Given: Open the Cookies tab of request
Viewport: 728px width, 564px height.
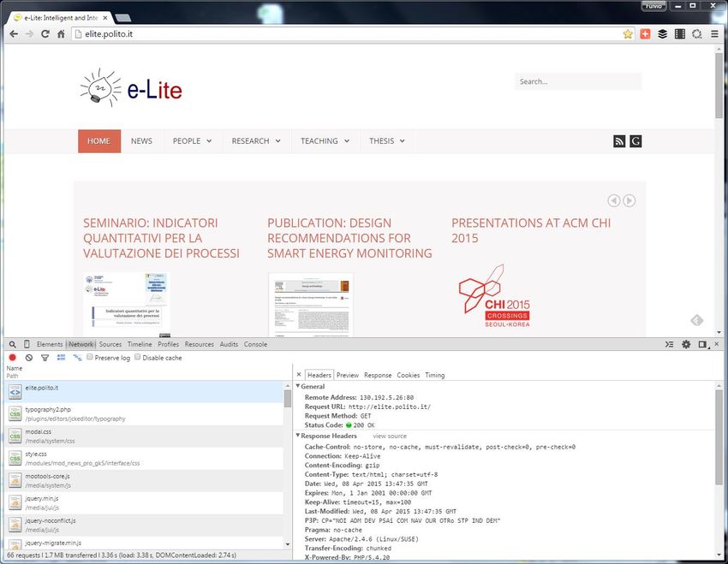Looking at the screenshot, I should coord(408,375).
